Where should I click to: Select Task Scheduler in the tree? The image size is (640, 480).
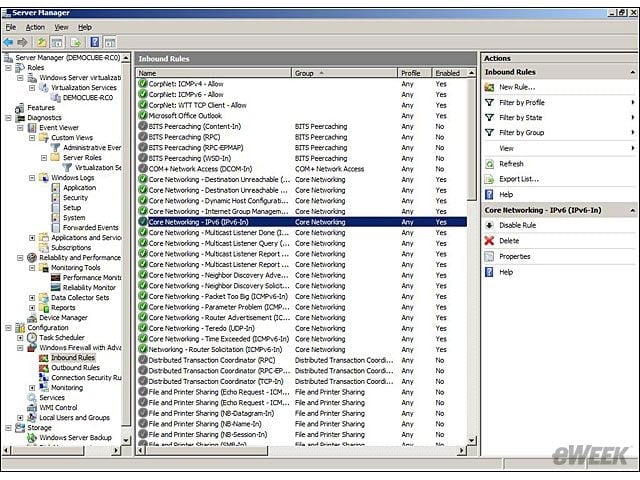(62, 338)
